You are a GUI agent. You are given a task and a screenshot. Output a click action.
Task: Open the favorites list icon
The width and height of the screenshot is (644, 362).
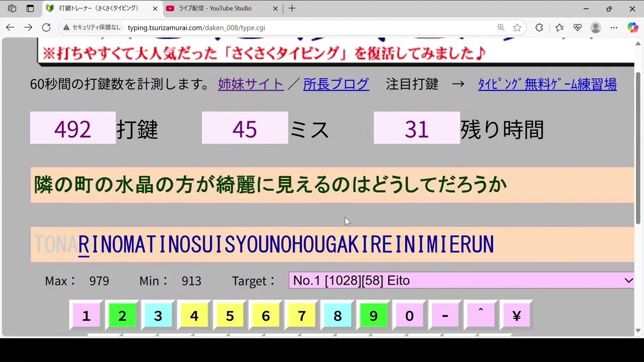pyautogui.click(x=559, y=28)
